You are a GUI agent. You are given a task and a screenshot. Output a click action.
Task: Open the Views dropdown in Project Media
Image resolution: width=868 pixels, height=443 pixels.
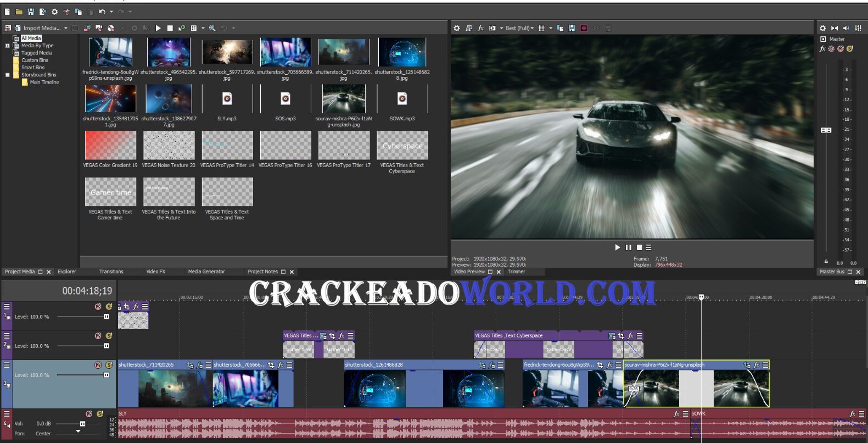click(x=203, y=28)
